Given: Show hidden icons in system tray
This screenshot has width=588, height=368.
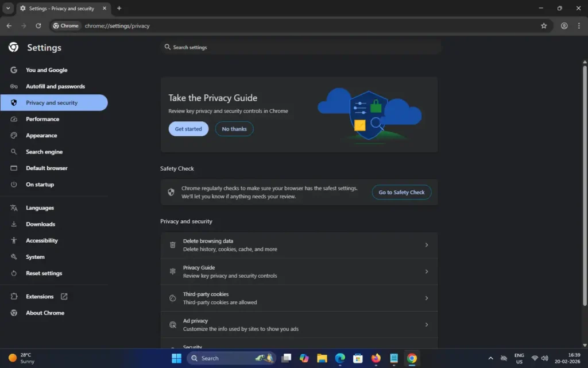Looking at the screenshot, I should click(490, 358).
